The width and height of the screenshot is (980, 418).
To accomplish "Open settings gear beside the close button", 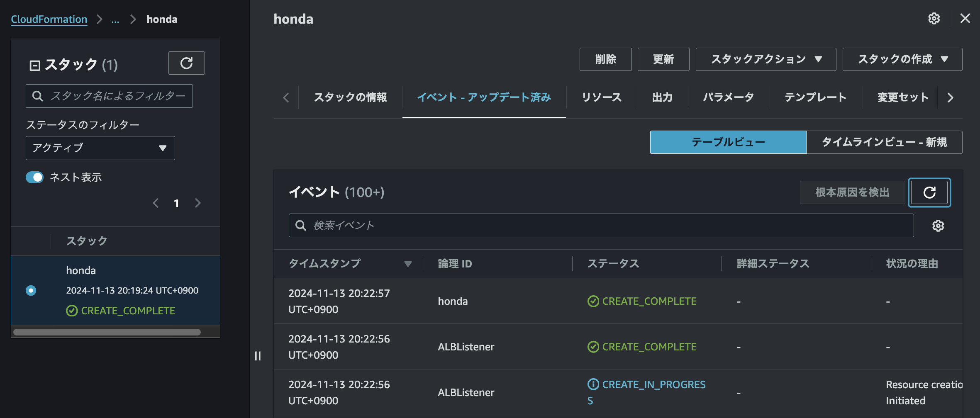I will pos(934,18).
